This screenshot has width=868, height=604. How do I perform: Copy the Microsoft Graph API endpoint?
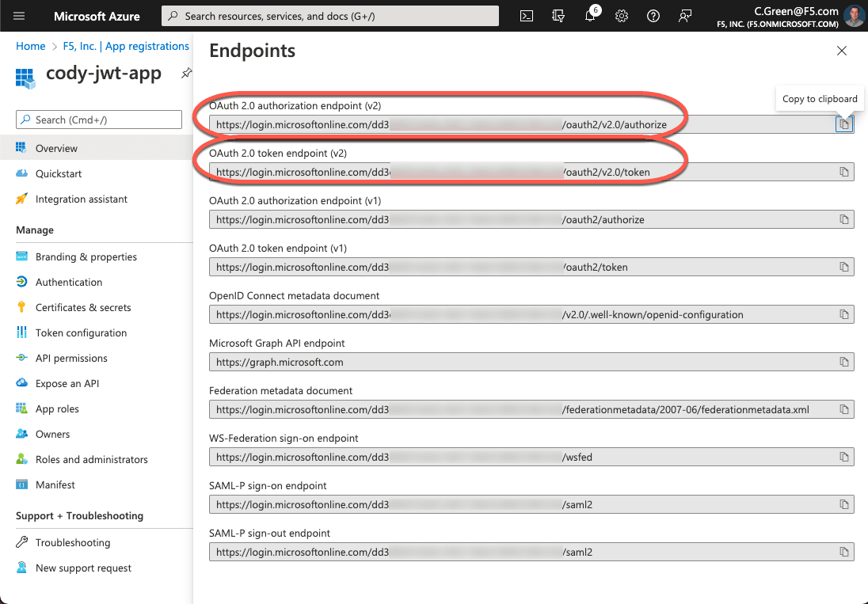tap(844, 361)
